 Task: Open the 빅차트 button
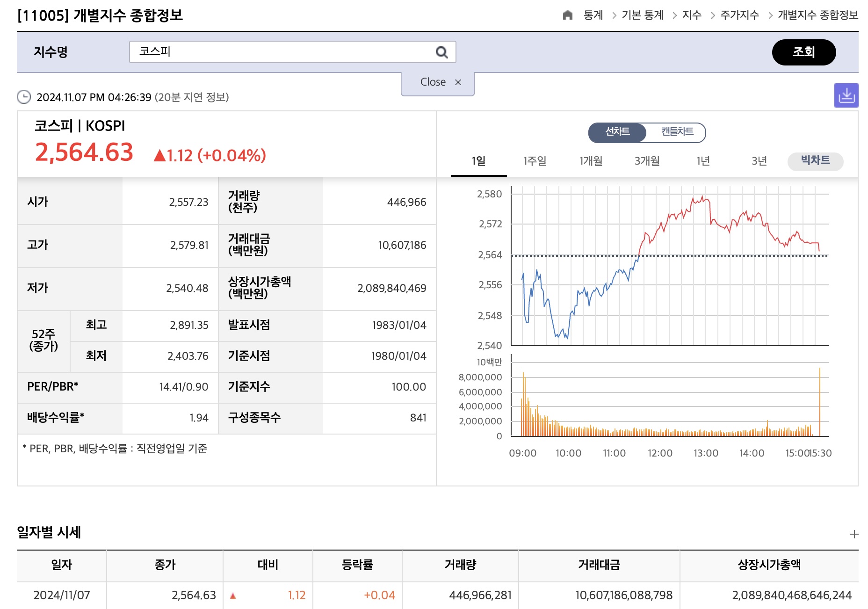815,161
